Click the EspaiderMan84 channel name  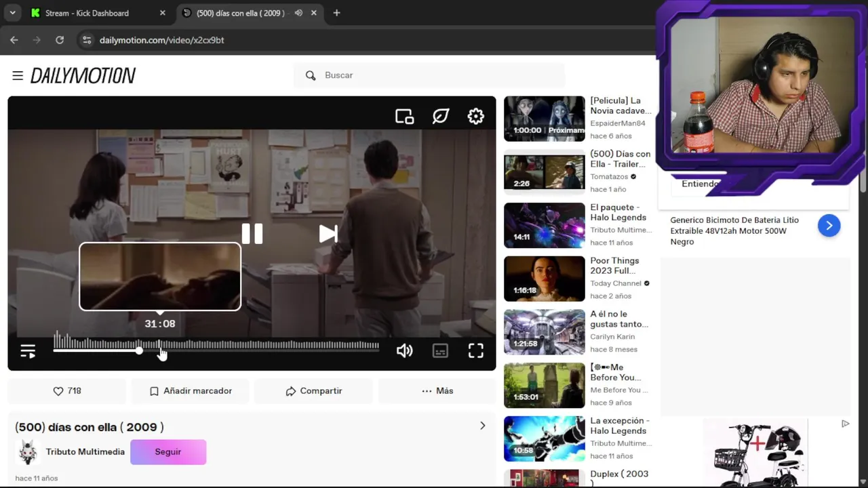click(618, 123)
